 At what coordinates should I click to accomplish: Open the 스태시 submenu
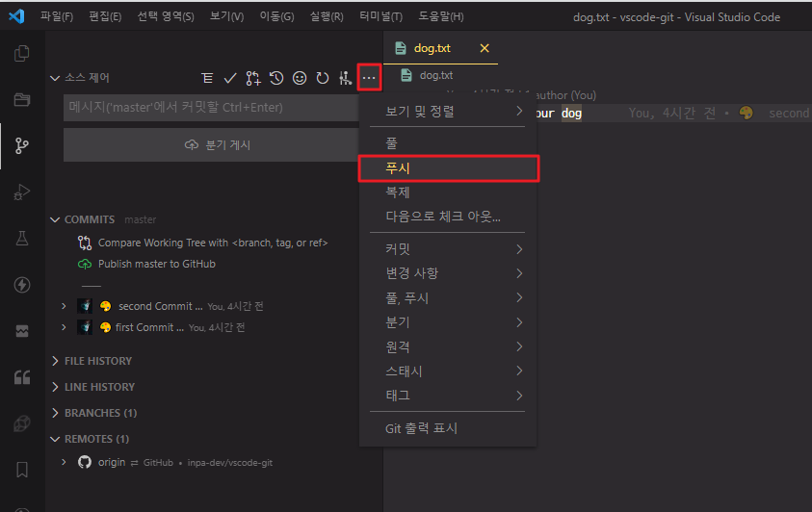(x=448, y=371)
